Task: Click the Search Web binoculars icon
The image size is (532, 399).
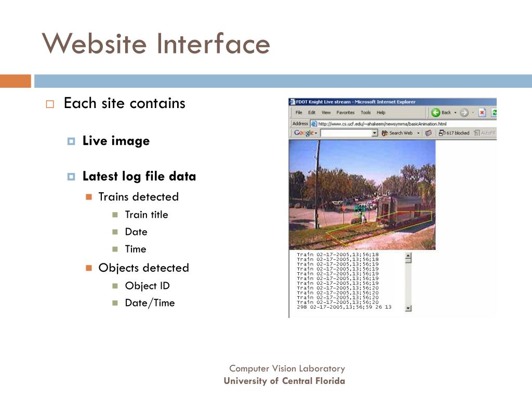Action: tap(385, 133)
